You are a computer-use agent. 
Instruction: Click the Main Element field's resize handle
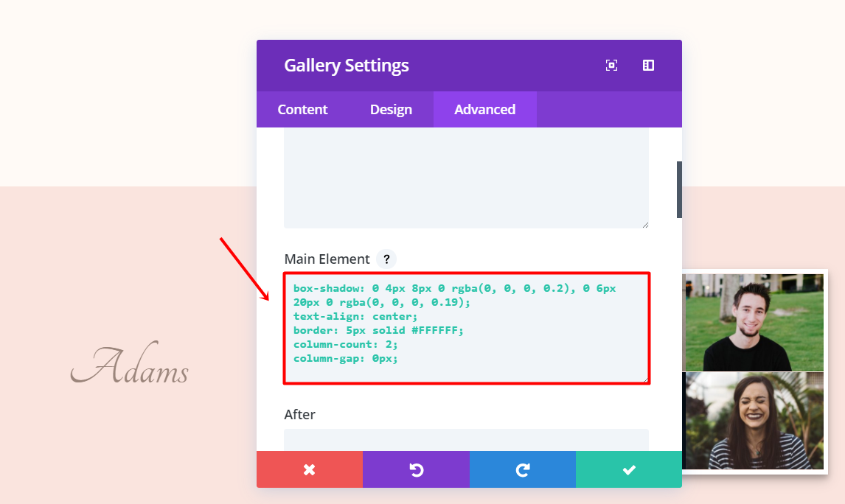point(645,379)
